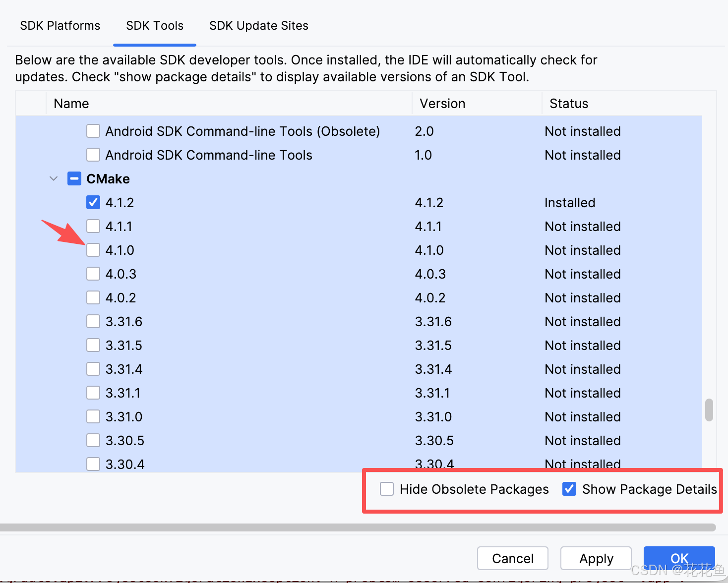This screenshot has height=583, width=728.
Task: Enable Hide Obsolete Packages checkbox
Action: coord(387,489)
